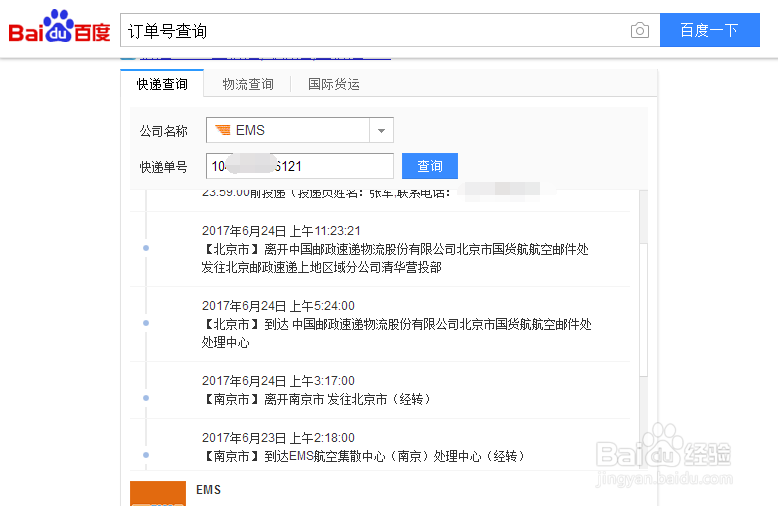This screenshot has height=506, width=778.
Task: Expand the 公司名称 dropdown arrow
Action: pyautogui.click(x=381, y=130)
